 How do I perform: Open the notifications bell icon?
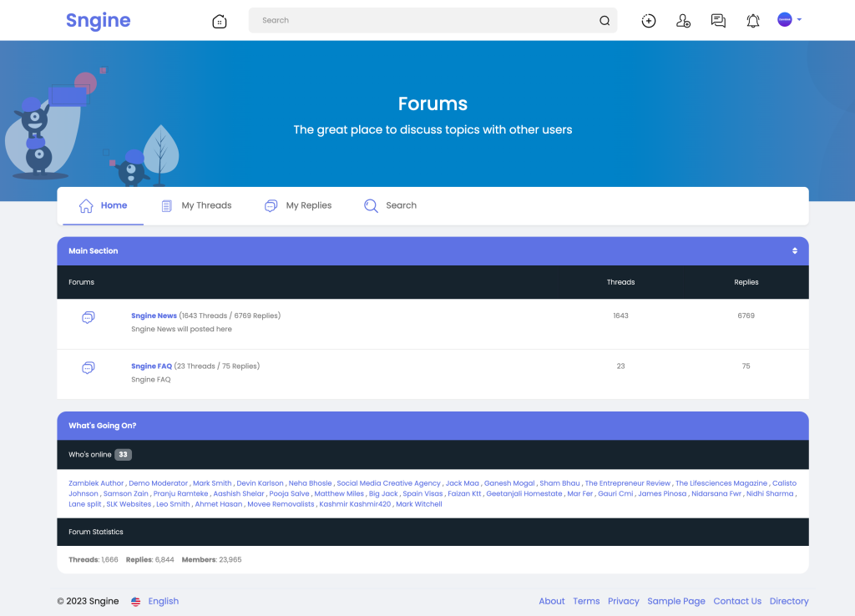tap(753, 21)
